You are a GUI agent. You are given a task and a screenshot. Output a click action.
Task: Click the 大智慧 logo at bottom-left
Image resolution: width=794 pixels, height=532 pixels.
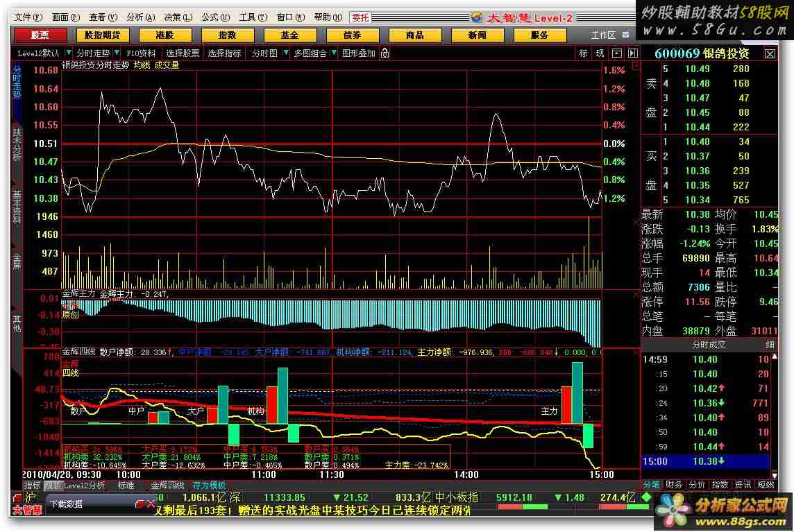tap(27, 509)
